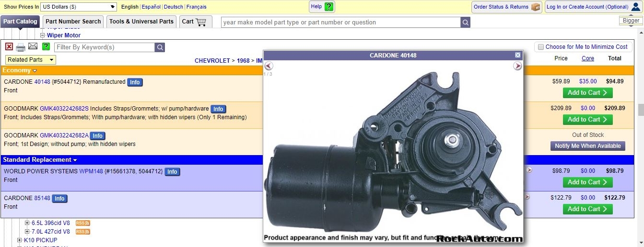This screenshot has width=644, height=247.
Task: Close the parts list with red X icon
Action: coord(9,46)
